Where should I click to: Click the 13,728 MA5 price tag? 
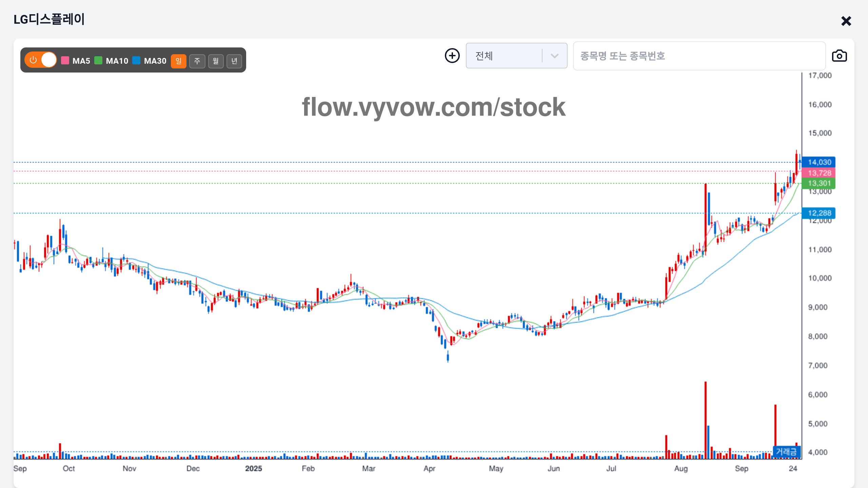[x=819, y=173]
